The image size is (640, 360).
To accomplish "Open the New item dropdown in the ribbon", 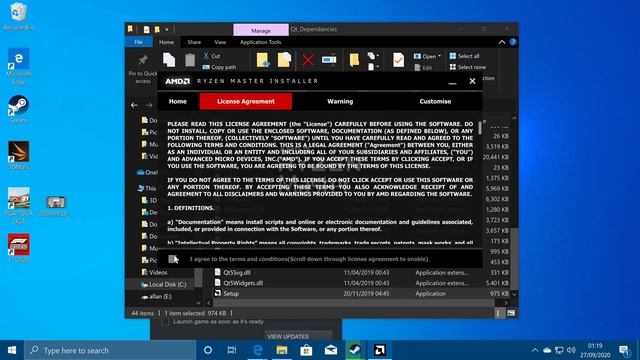I will click(373, 56).
